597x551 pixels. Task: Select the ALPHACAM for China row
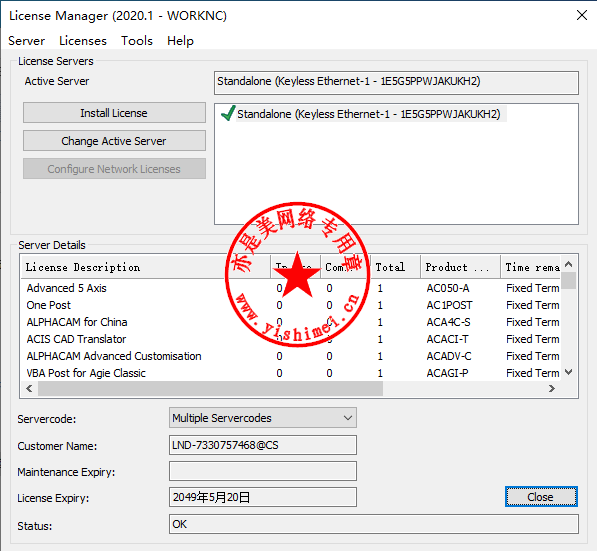point(291,322)
